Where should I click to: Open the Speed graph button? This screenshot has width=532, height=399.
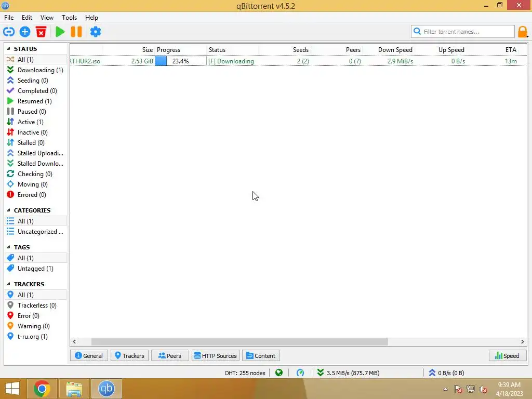pos(508,355)
